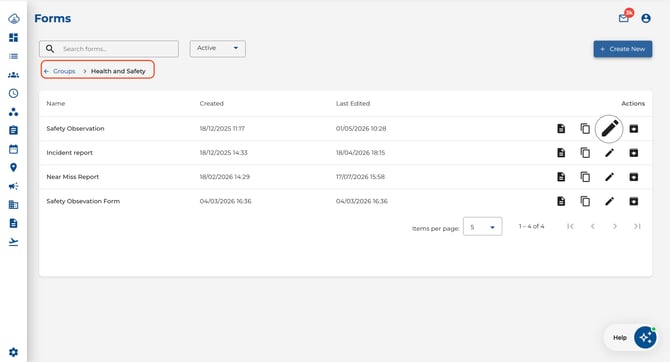Open document icon for Safety Obsevation Form

(561, 201)
